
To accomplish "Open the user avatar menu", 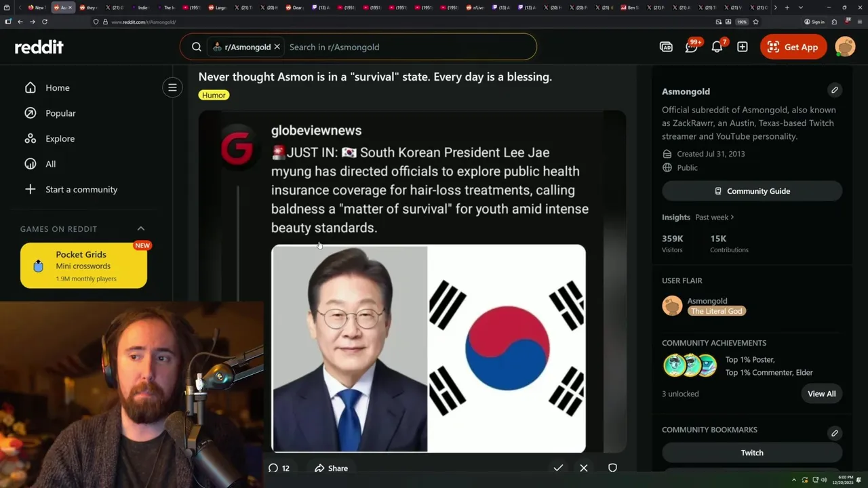I will [x=845, y=47].
